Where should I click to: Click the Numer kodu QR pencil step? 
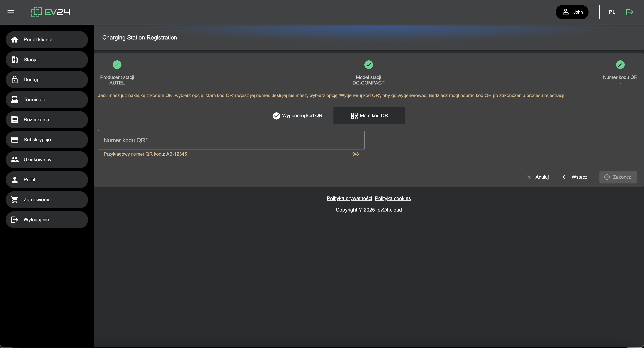(x=620, y=65)
